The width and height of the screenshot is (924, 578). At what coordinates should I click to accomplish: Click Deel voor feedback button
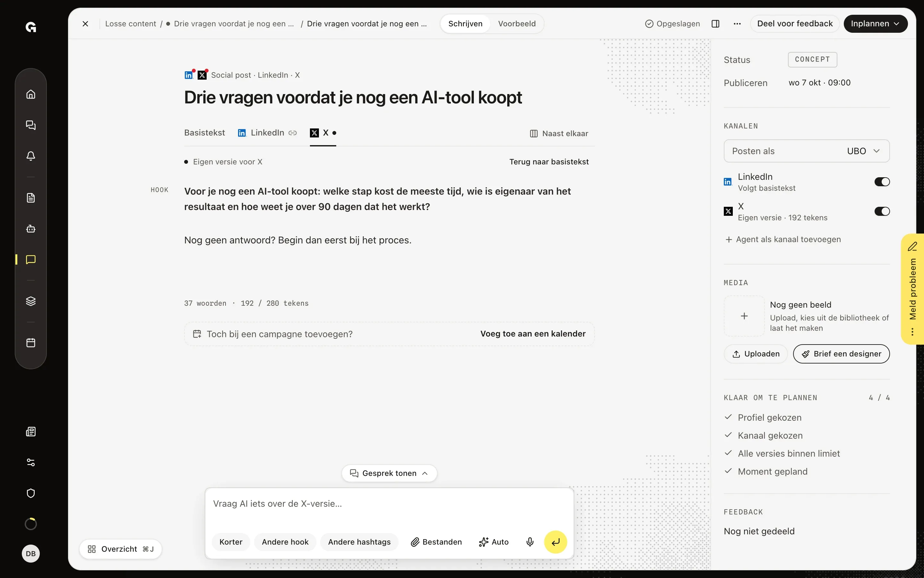pos(795,24)
